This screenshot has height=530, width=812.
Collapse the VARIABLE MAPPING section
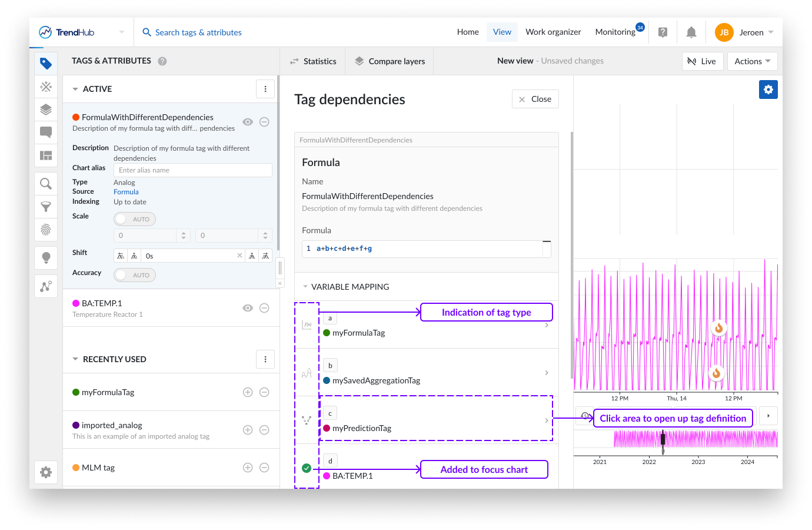pos(305,287)
